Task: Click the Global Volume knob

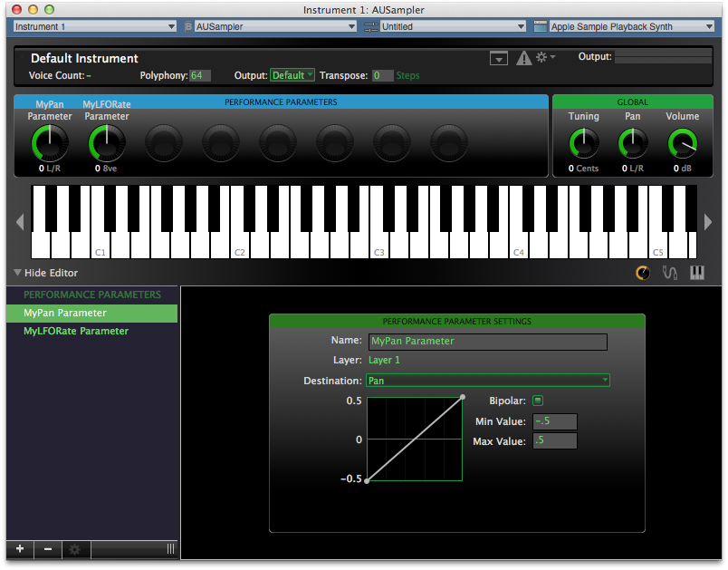Action: coord(682,143)
